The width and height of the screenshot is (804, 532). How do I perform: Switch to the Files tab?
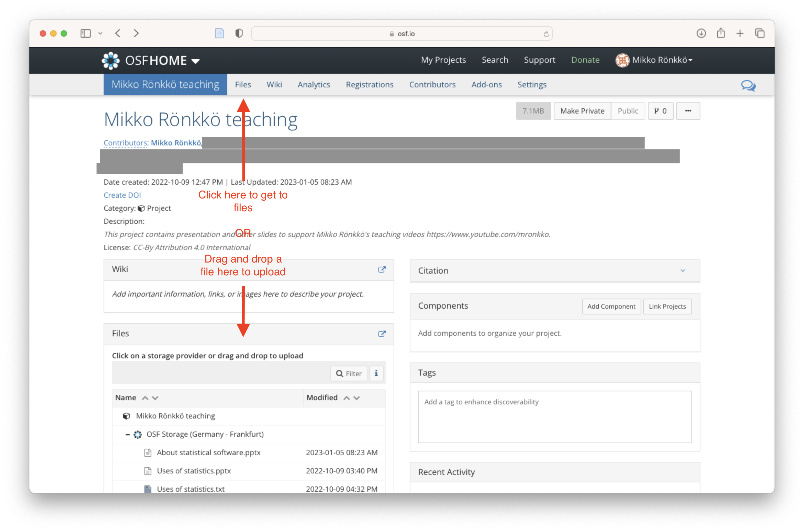pos(243,84)
